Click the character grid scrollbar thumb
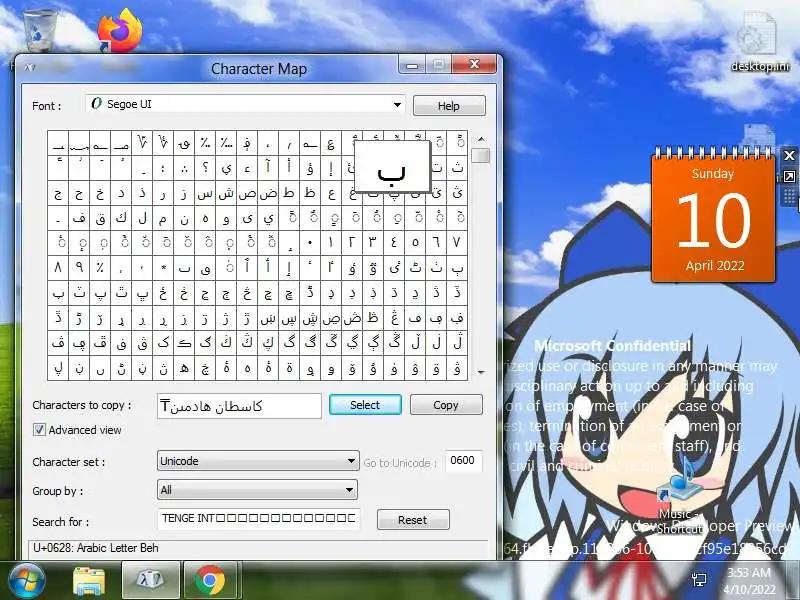Image resolution: width=800 pixels, height=600 pixels. coord(481,155)
